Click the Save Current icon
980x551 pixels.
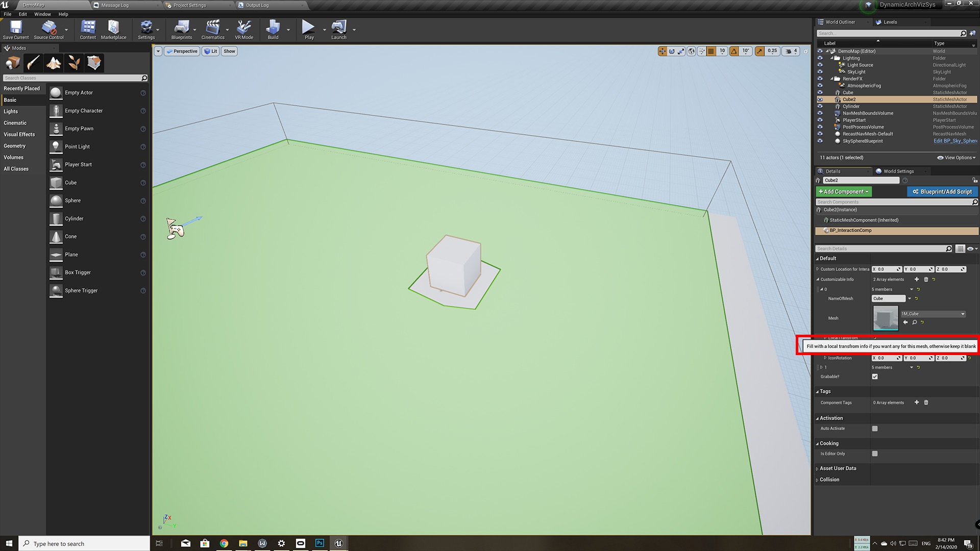[x=15, y=29]
